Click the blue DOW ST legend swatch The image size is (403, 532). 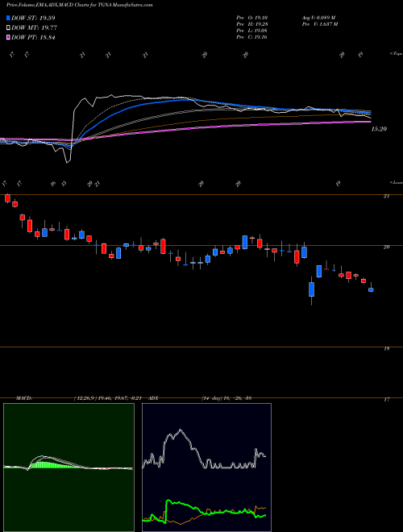click(x=9, y=18)
